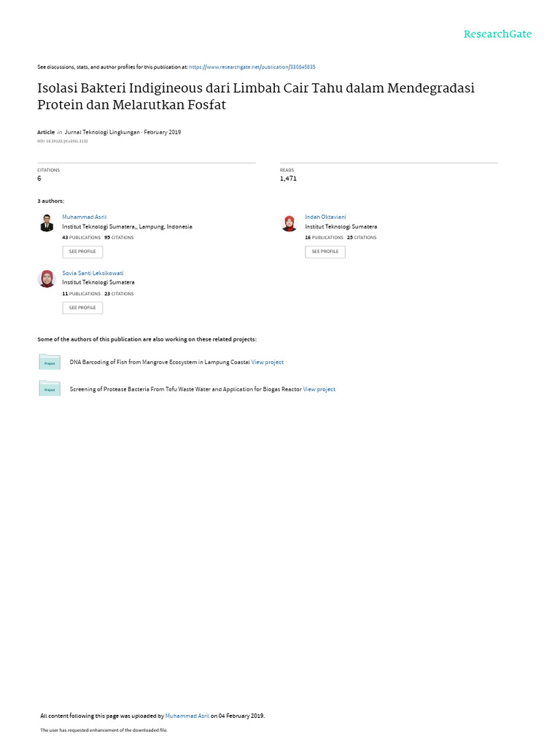Click the ResearchGate logo
Screen dimensions: 560x747
pos(498,34)
